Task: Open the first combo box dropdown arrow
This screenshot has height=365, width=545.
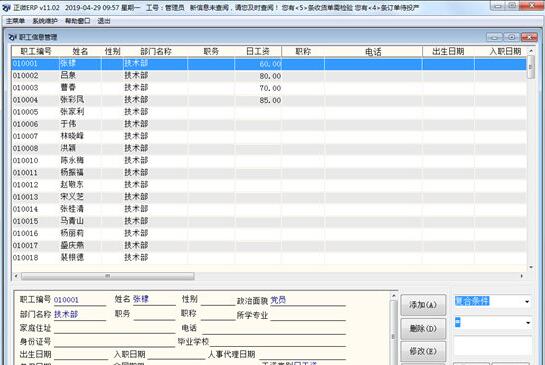Action: pyautogui.click(x=527, y=301)
